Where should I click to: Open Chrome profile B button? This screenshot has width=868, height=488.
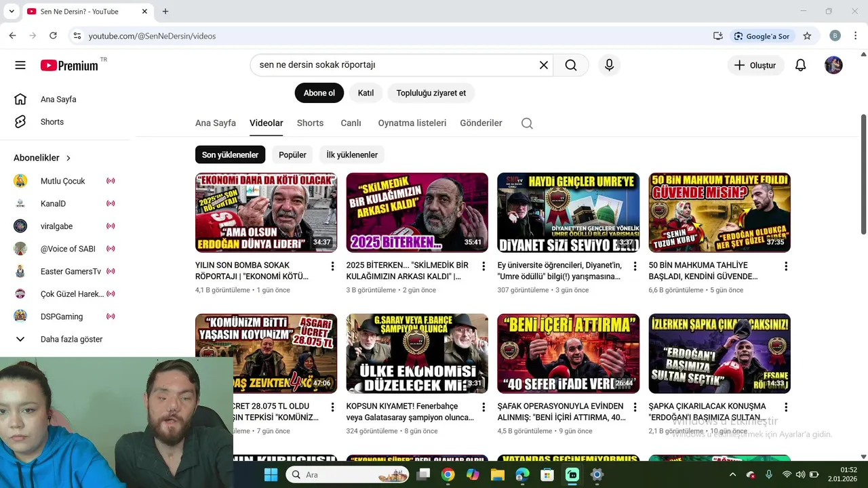pos(835,36)
